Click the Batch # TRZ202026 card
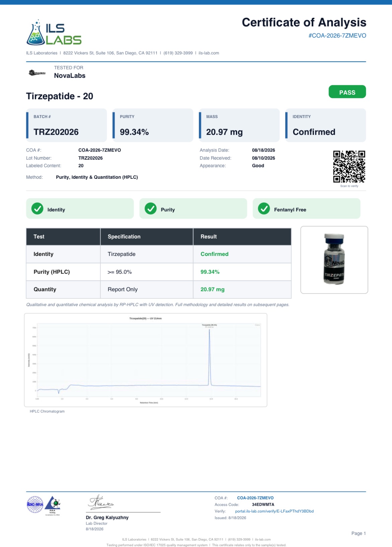 (x=66, y=125)
